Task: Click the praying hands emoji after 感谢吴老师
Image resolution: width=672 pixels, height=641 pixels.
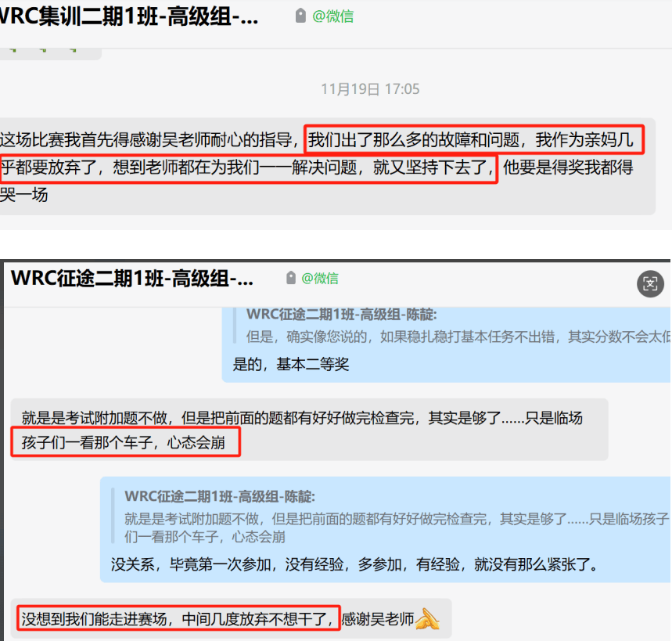Action: [x=427, y=619]
